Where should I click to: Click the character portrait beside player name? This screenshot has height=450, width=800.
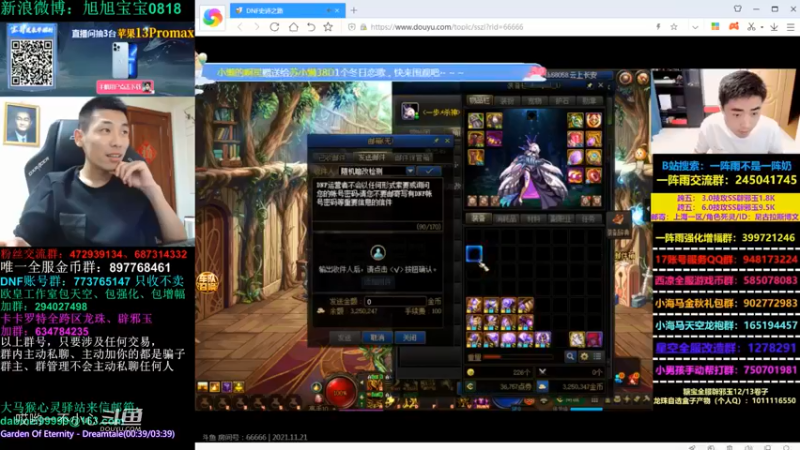click(409, 111)
